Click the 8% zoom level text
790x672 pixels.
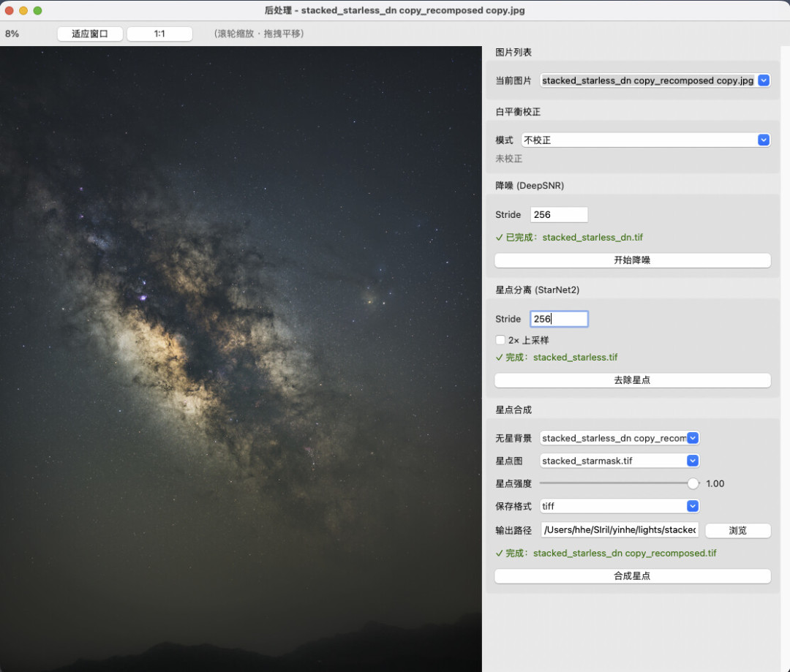click(12, 34)
